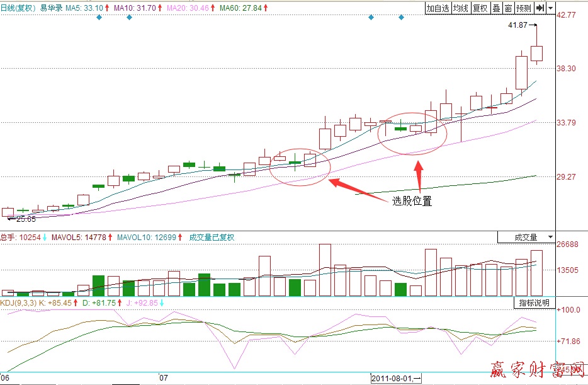The height and width of the screenshot is (385, 588).
Task: Open the 预测 forecast item
Action: click(x=523, y=8)
